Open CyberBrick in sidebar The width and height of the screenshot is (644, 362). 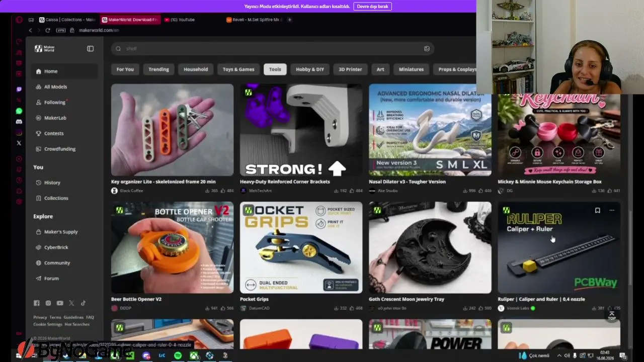64,248
